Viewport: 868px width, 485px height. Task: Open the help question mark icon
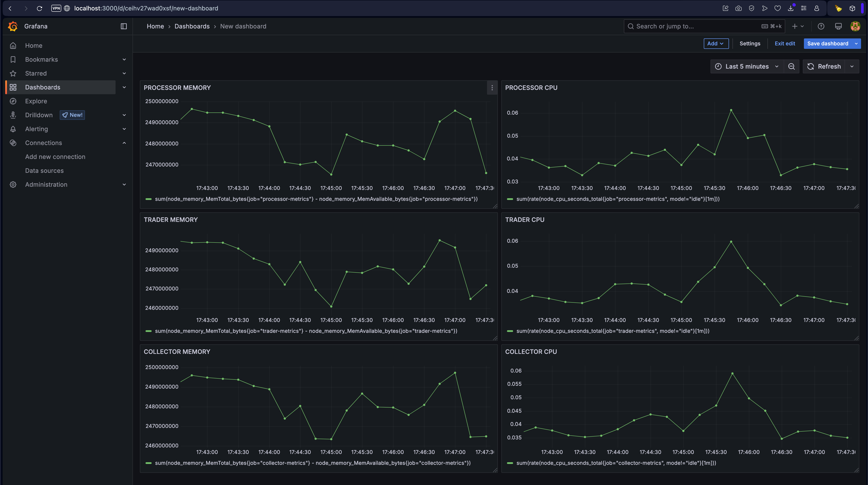tap(821, 26)
